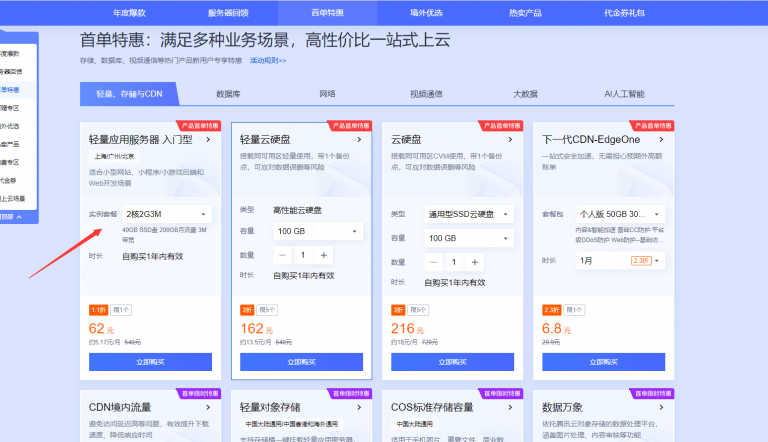Click 立即购买 for 云硬盘 216元
Screen dimensions: 768x442
click(x=453, y=362)
